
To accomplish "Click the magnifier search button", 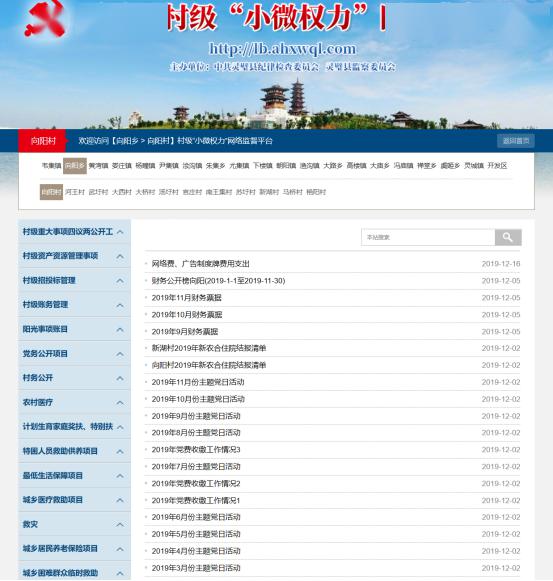I will (x=508, y=237).
